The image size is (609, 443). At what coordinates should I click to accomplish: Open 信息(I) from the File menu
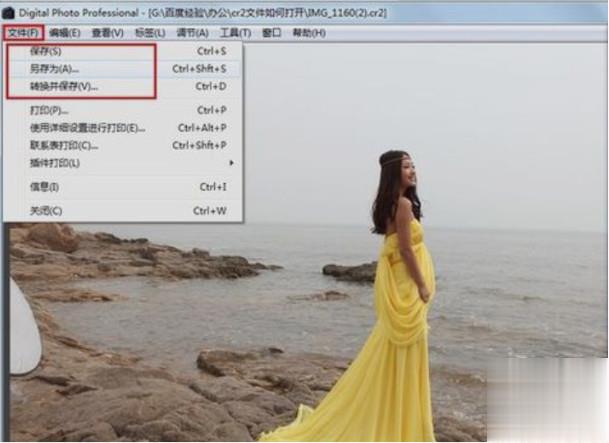[123, 187]
